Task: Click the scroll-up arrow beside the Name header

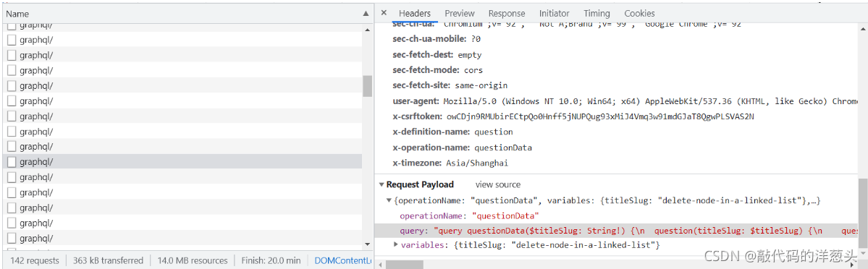Action: tap(366, 13)
